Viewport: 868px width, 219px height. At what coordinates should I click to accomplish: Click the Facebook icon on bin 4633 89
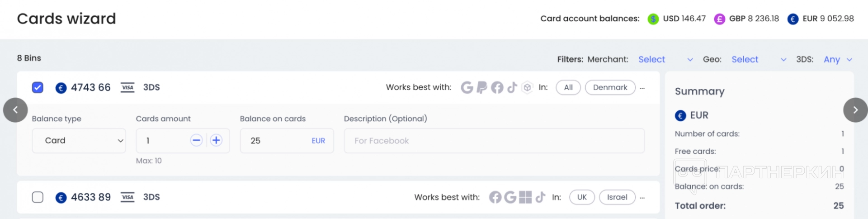495,197
